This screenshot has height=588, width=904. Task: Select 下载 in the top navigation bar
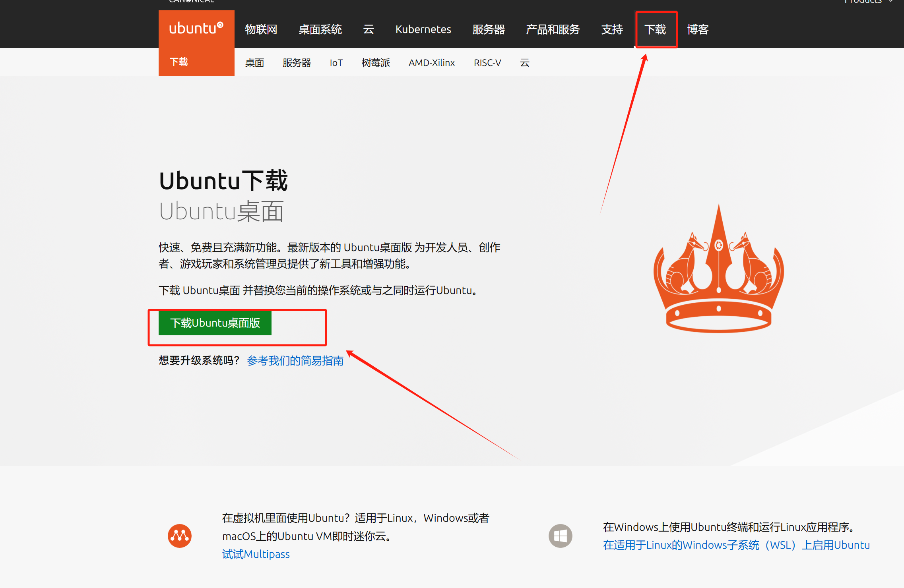coord(656,29)
